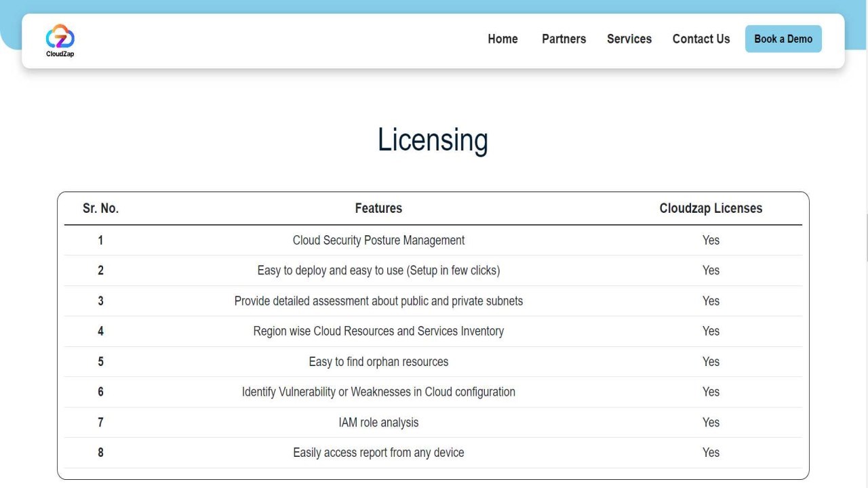
Task: Click Region wise Cloud Resources feature
Action: 378,331
